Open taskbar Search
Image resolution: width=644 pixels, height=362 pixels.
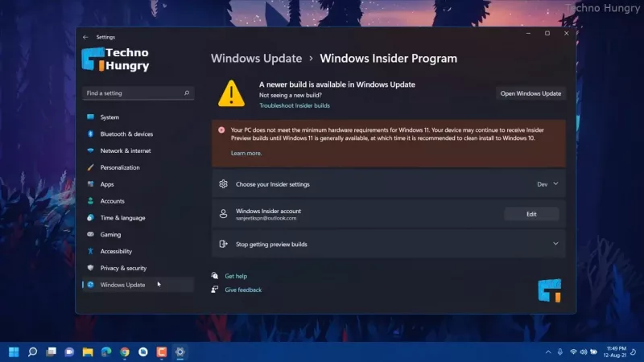(32, 352)
